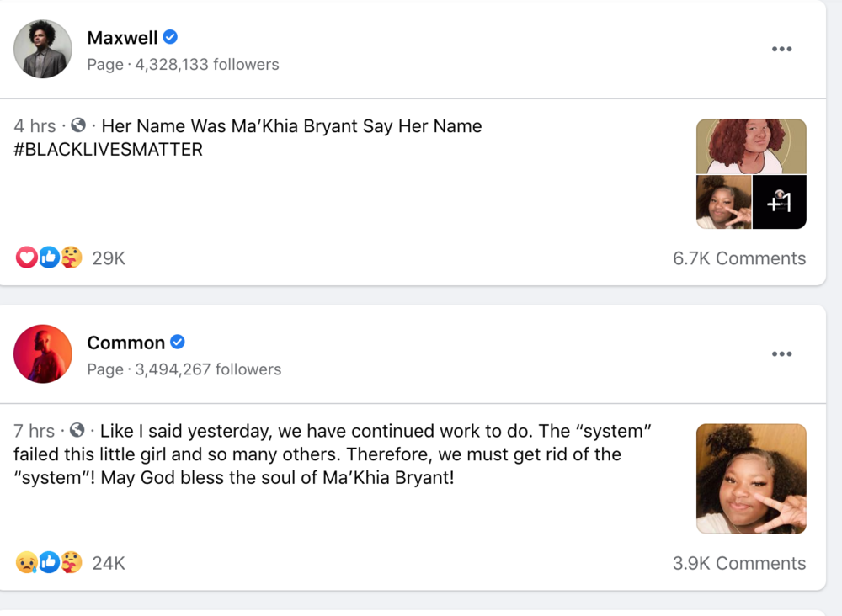Open Common's profile picture
This screenshot has width=842, height=616.
43,354
